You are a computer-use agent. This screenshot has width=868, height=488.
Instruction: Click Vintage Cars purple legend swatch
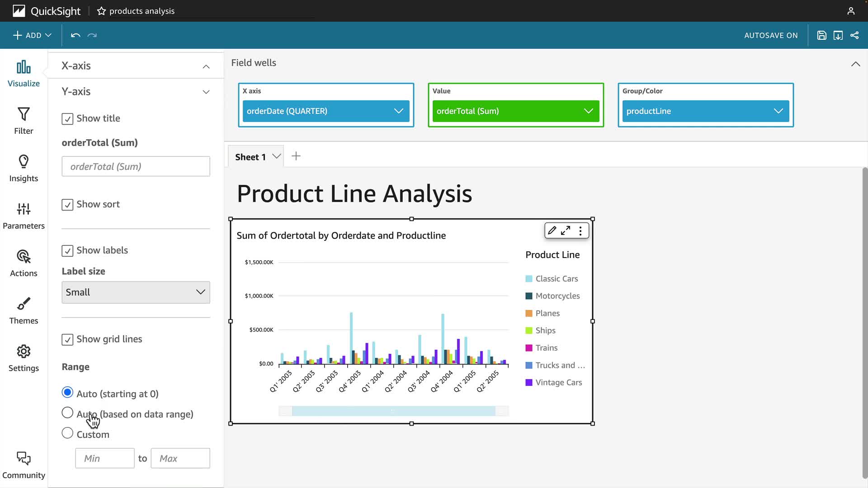coord(529,383)
